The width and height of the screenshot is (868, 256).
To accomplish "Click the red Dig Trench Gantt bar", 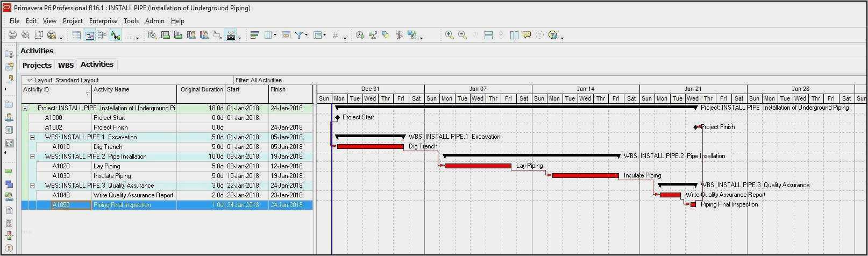I will (370, 146).
